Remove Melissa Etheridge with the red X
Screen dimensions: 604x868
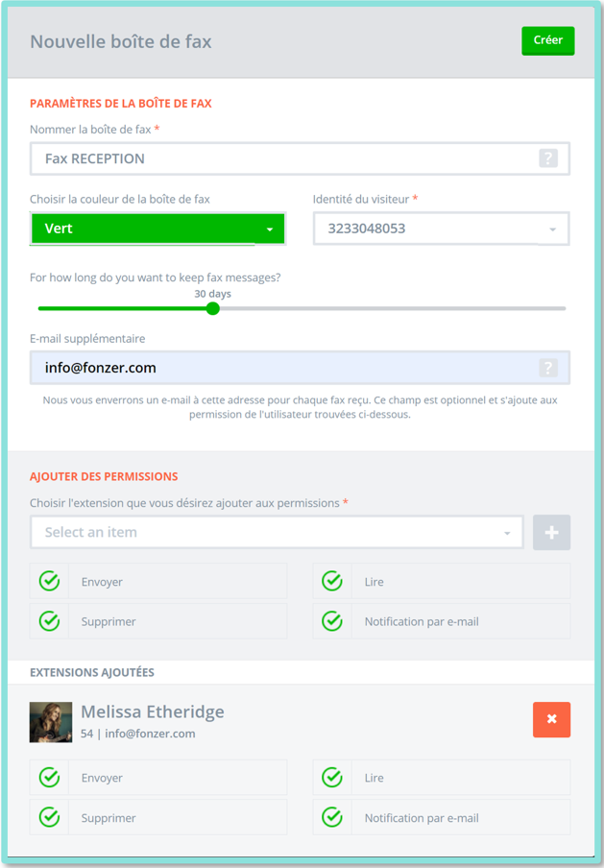[551, 719]
